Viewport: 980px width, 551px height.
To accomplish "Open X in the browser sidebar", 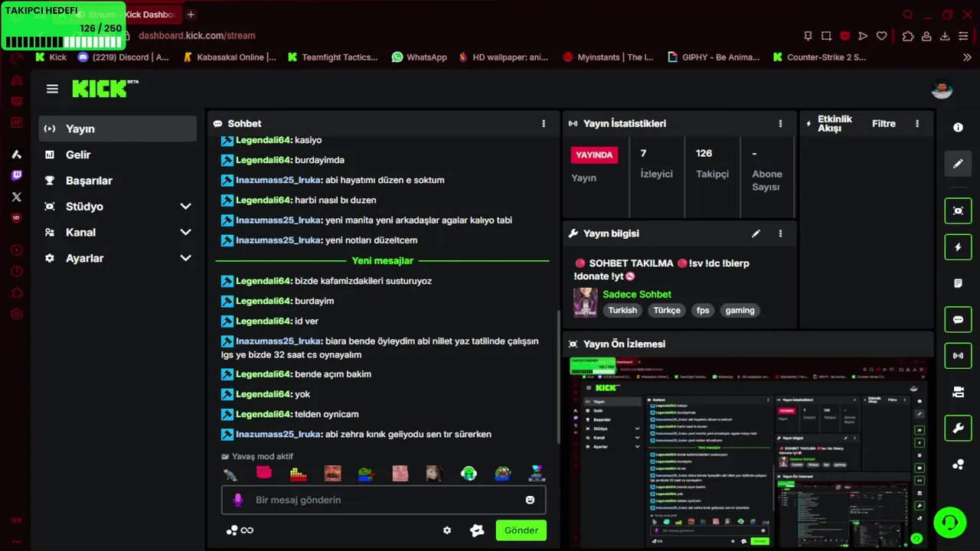I will pyautogui.click(x=16, y=197).
